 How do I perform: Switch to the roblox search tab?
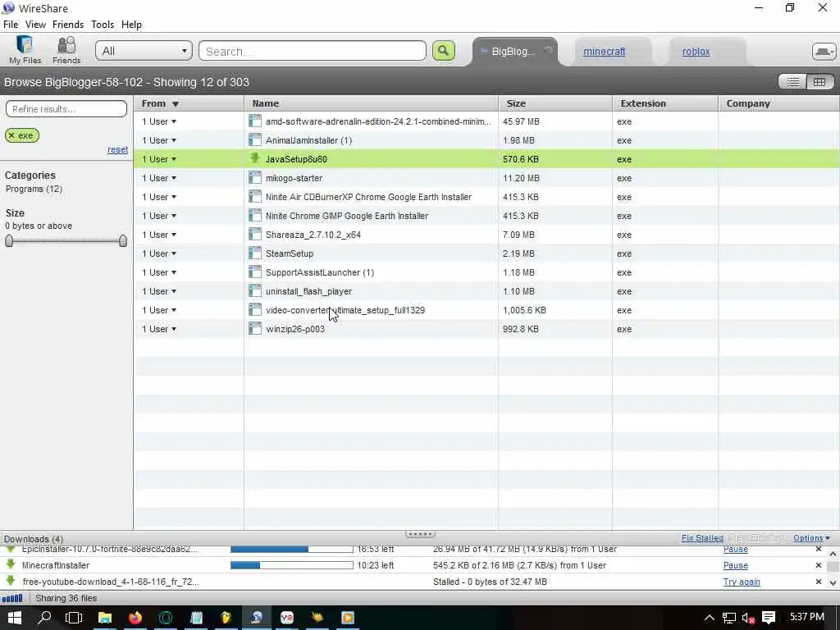(696, 52)
